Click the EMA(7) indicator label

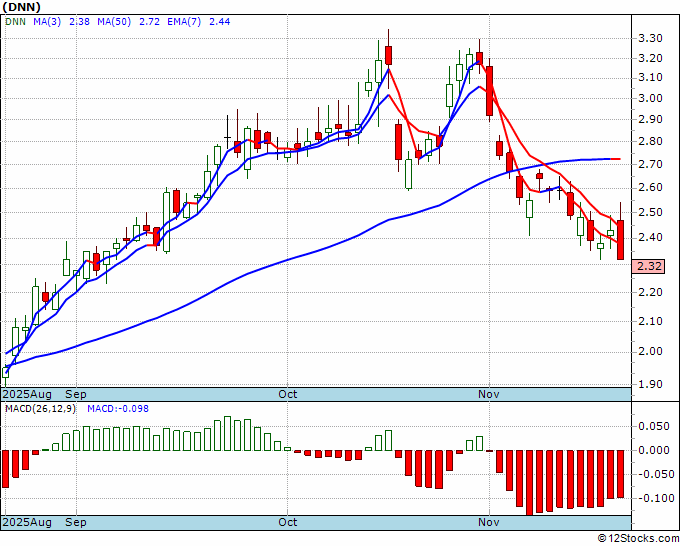(x=184, y=22)
